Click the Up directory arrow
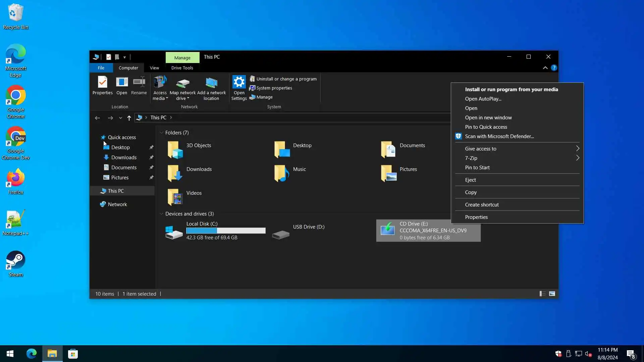This screenshot has height=362, width=644. [x=129, y=118]
